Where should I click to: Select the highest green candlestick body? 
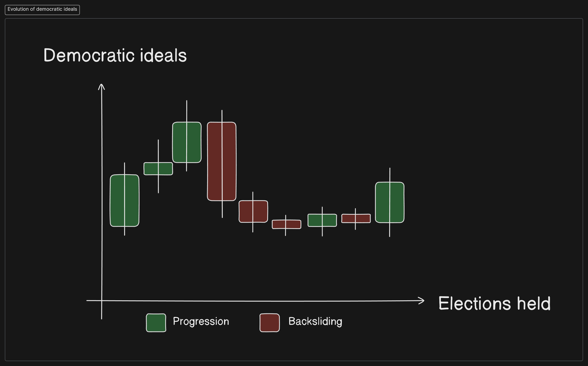coord(180,142)
